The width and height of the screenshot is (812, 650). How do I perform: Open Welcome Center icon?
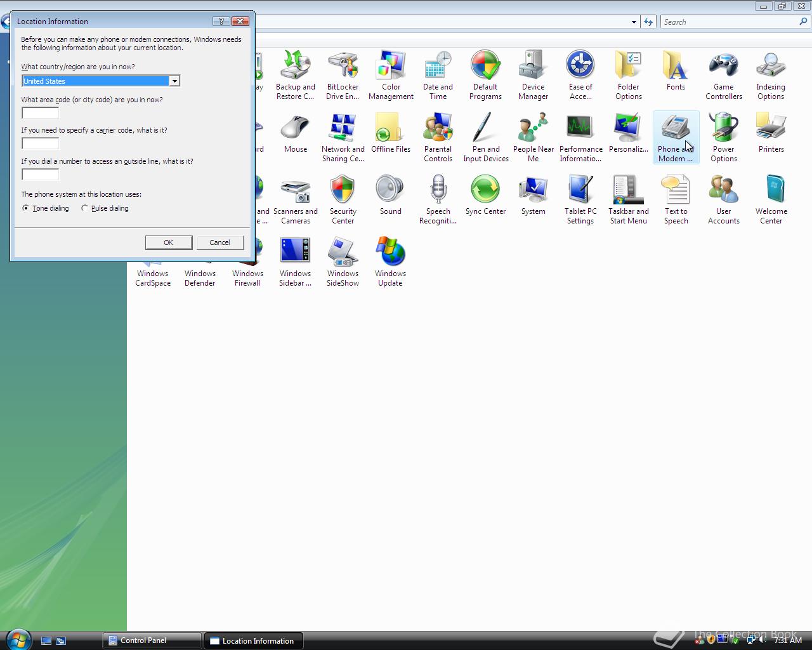click(x=771, y=199)
